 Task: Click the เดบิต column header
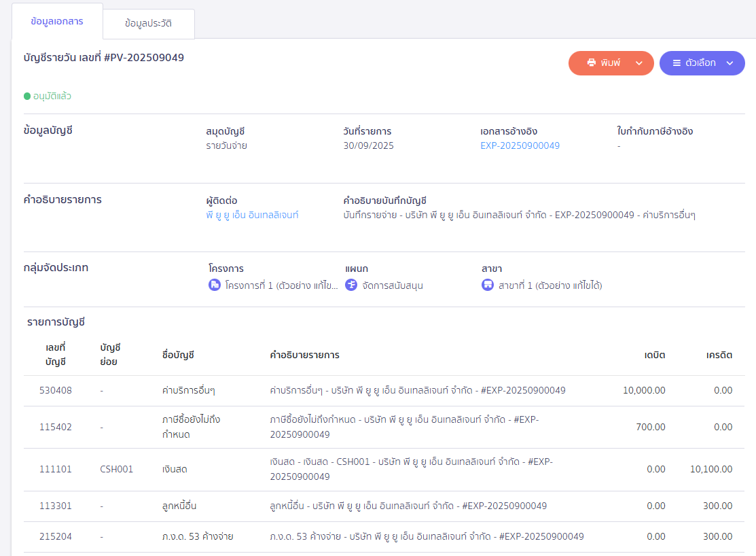654,355
